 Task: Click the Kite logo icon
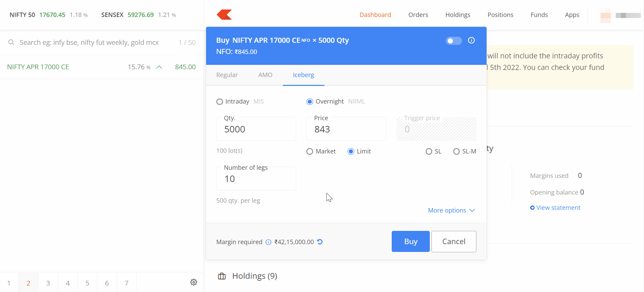point(224,15)
